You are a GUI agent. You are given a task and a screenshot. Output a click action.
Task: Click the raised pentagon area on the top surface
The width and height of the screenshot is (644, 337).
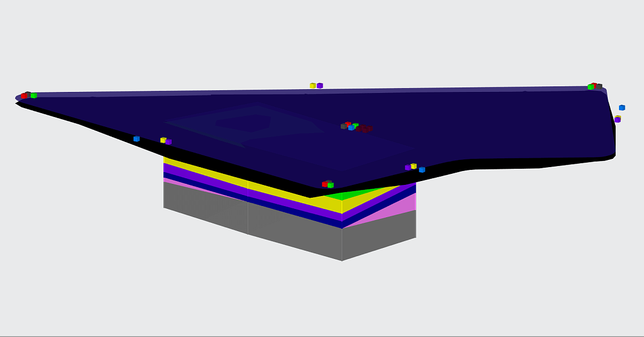click(x=245, y=123)
